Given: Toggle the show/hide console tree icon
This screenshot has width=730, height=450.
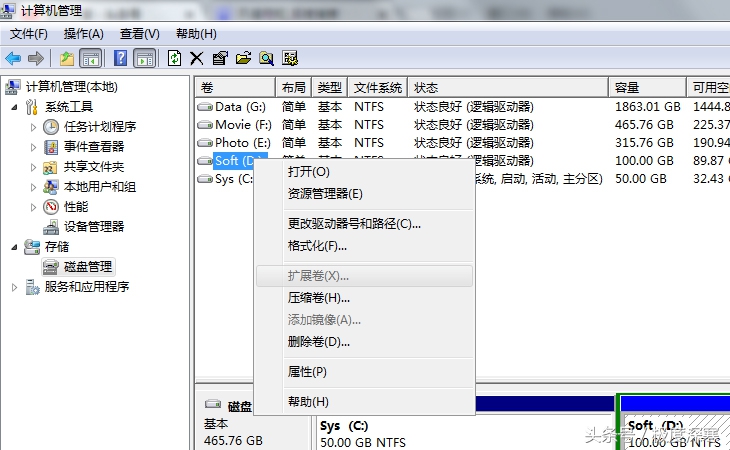Looking at the screenshot, I should coord(91,59).
